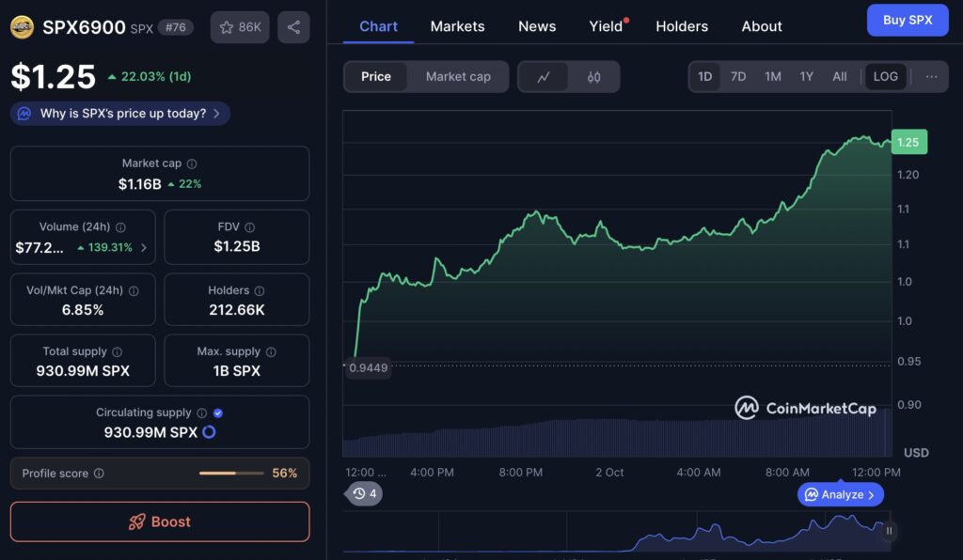Pause the mini chart range handle
This screenshot has width=963, height=560.
pos(889,531)
